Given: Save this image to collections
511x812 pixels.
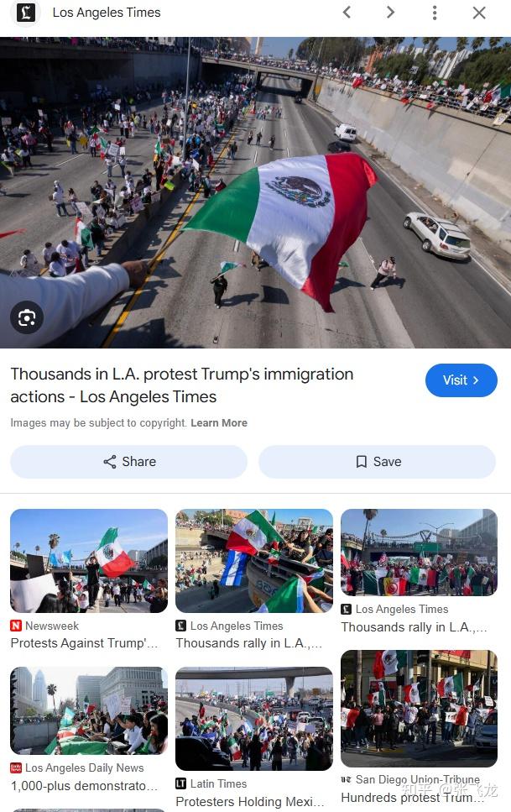Looking at the screenshot, I should click(x=378, y=461).
